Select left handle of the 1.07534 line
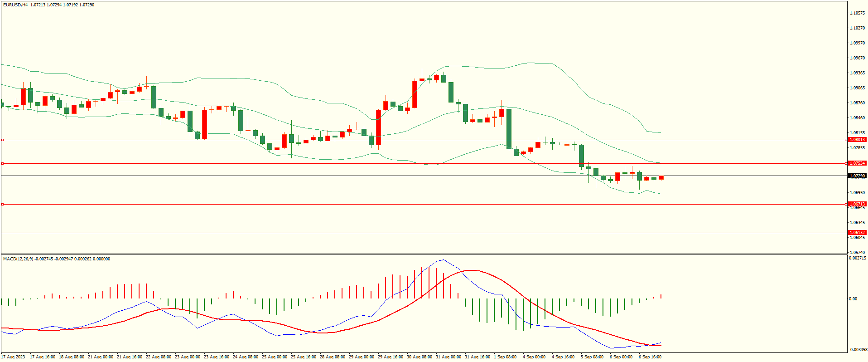This screenshot has height=362, width=868. point(3,163)
